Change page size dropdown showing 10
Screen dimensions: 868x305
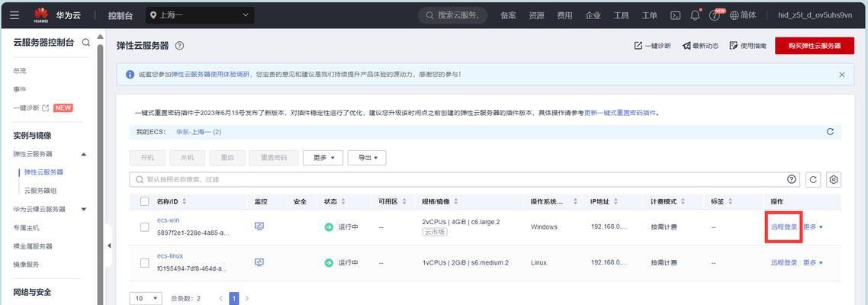coord(146,298)
